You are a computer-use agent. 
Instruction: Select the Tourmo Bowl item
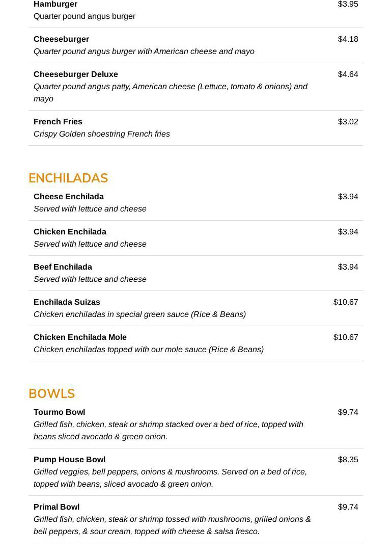(59, 412)
